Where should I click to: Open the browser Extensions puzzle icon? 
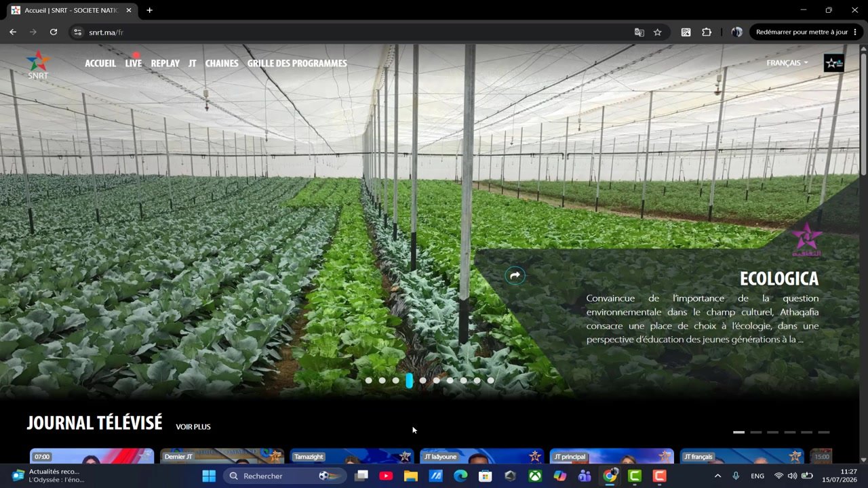tap(707, 32)
